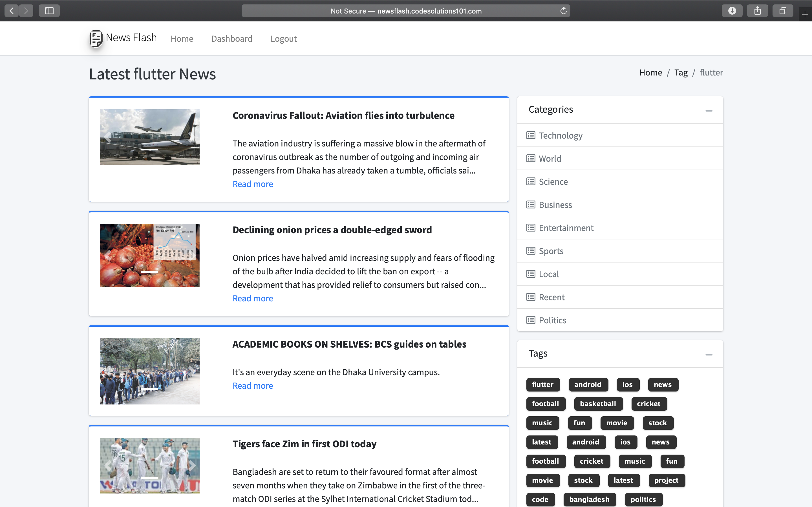Collapse the Tags panel
This screenshot has width=812, height=507.
click(709, 354)
